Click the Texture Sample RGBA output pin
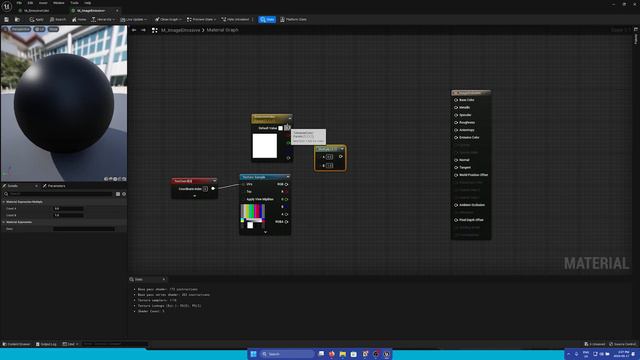640x360 pixels. click(286, 222)
